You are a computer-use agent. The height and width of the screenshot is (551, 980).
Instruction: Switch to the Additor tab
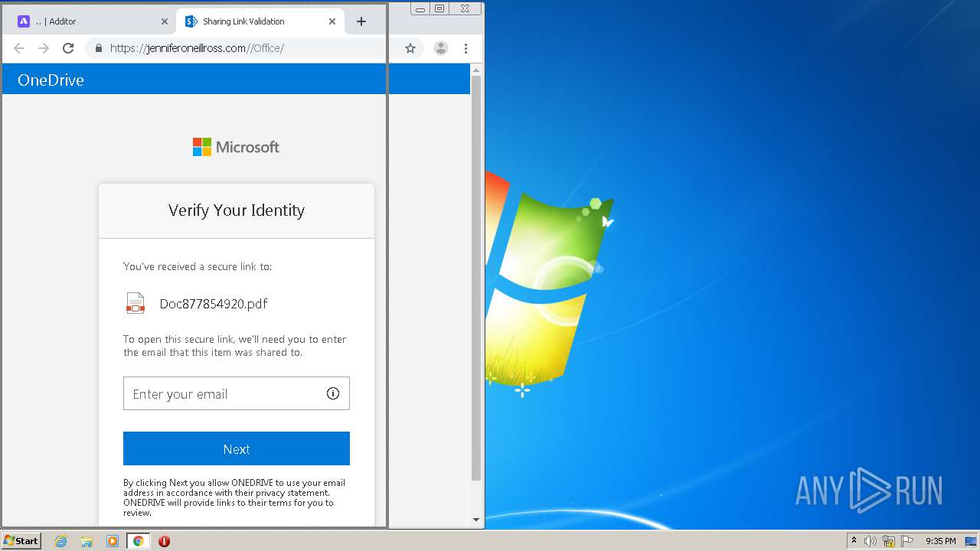(x=92, y=21)
